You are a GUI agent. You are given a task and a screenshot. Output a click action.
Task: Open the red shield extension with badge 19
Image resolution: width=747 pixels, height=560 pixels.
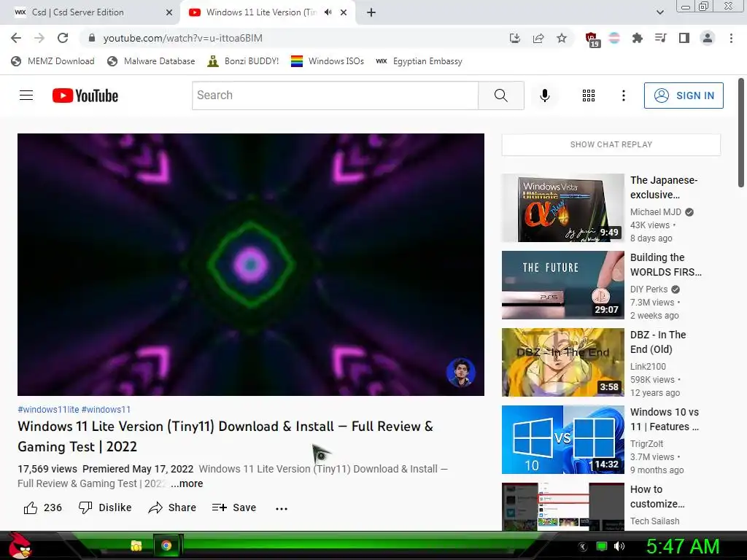click(592, 39)
